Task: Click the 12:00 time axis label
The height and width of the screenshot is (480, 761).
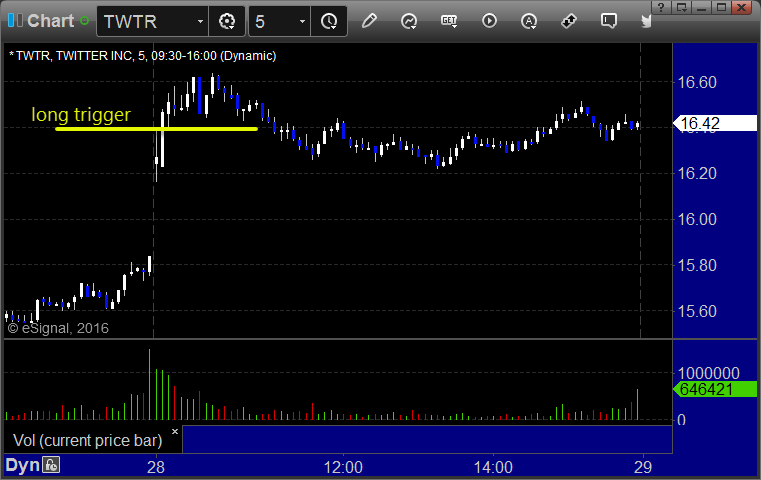Action: [343, 467]
